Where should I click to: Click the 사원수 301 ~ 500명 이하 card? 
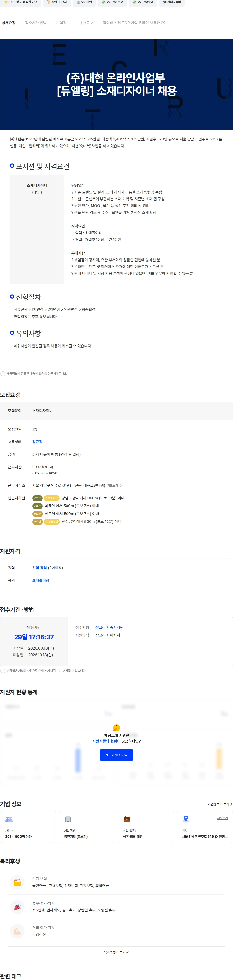tap(28, 827)
